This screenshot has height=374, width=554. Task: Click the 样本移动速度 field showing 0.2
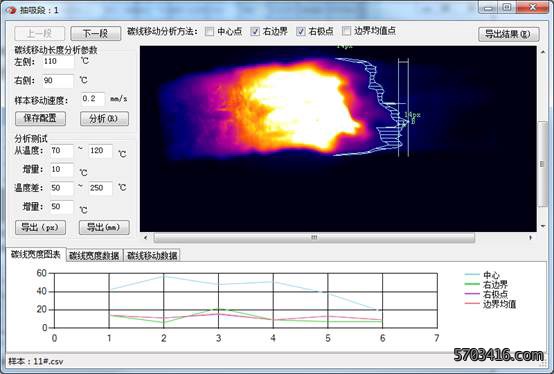93,99
